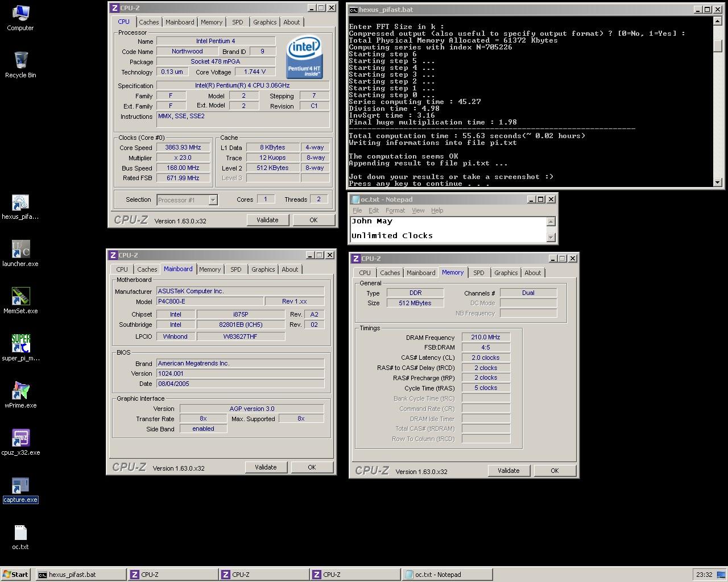Screen dimensions: 728x582
Task: Open Graphics tab in top CPU-Z window
Action: coord(264,22)
